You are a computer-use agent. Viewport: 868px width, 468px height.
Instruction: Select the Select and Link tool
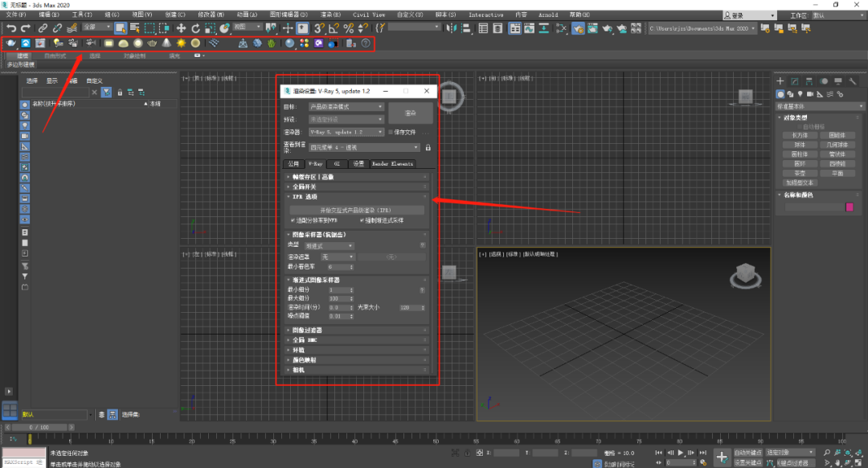coord(43,27)
